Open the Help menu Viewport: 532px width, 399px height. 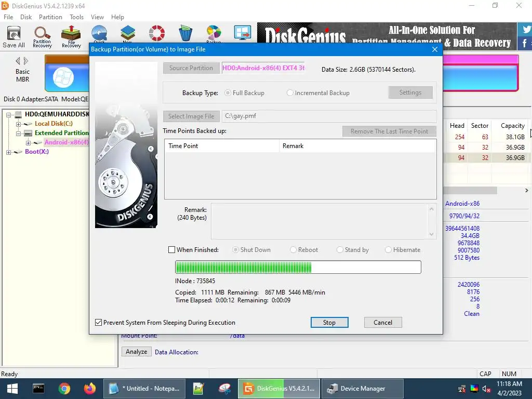(x=117, y=17)
